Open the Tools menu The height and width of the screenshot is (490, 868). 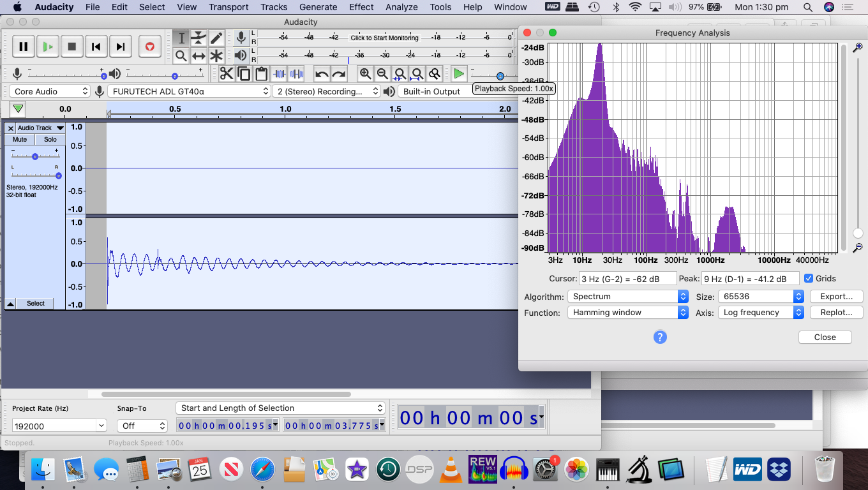440,7
